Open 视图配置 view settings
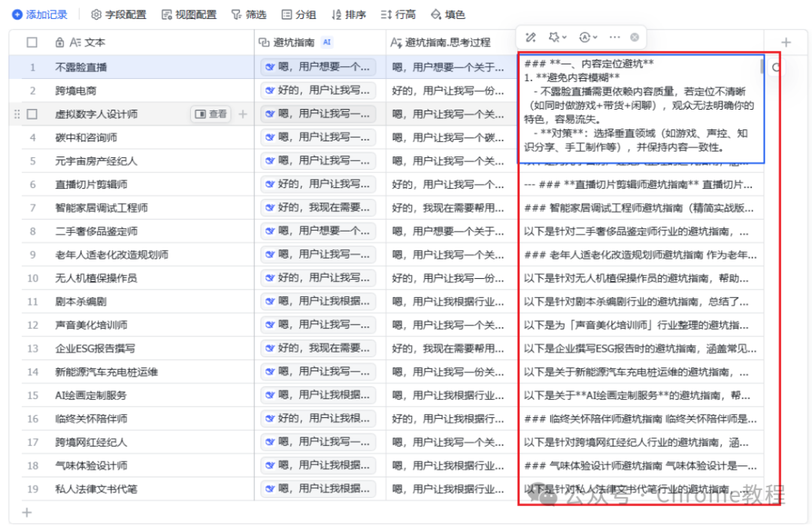This screenshot has height=527, width=812. [x=189, y=14]
